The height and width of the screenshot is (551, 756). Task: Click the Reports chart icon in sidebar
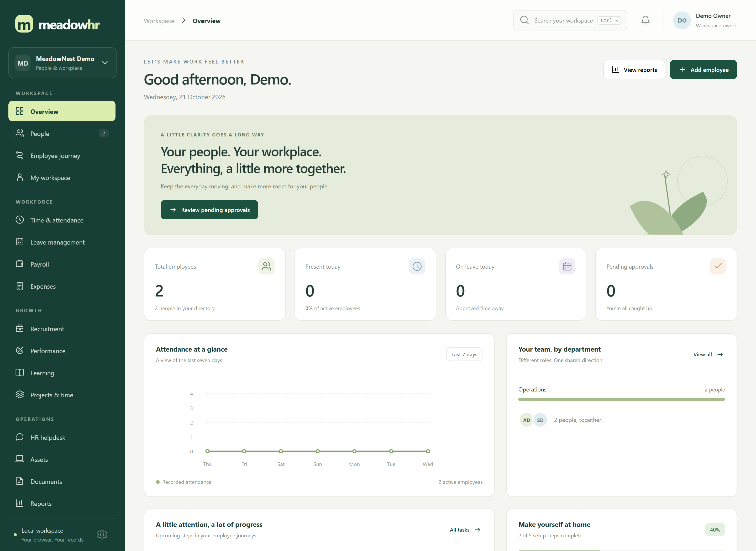click(x=20, y=503)
